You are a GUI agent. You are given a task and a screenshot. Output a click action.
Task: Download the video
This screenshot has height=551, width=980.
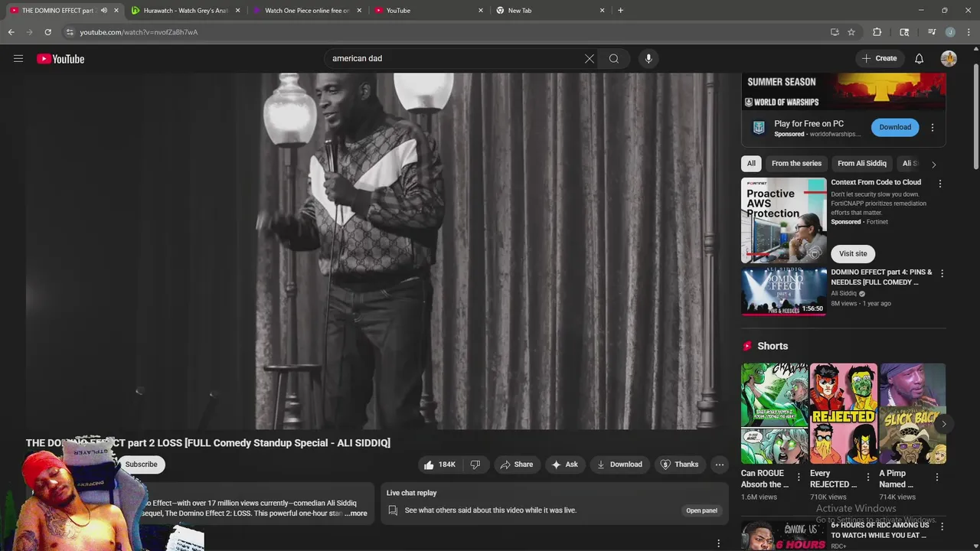tap(619, 465)
